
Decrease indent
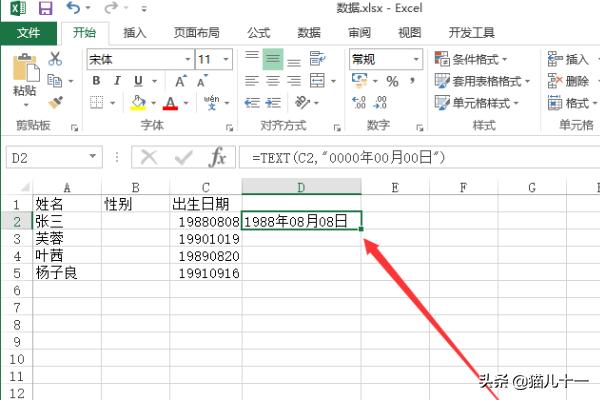pos(252,103)
